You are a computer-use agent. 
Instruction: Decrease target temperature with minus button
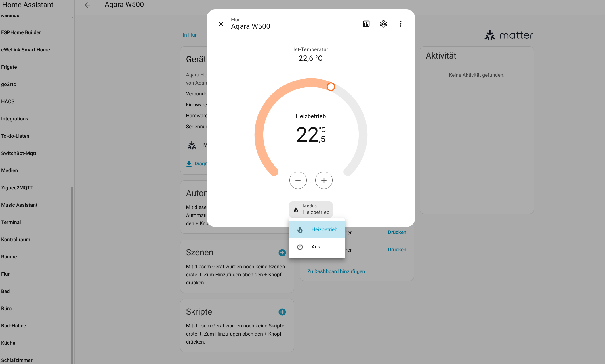[x=298, y=180]
